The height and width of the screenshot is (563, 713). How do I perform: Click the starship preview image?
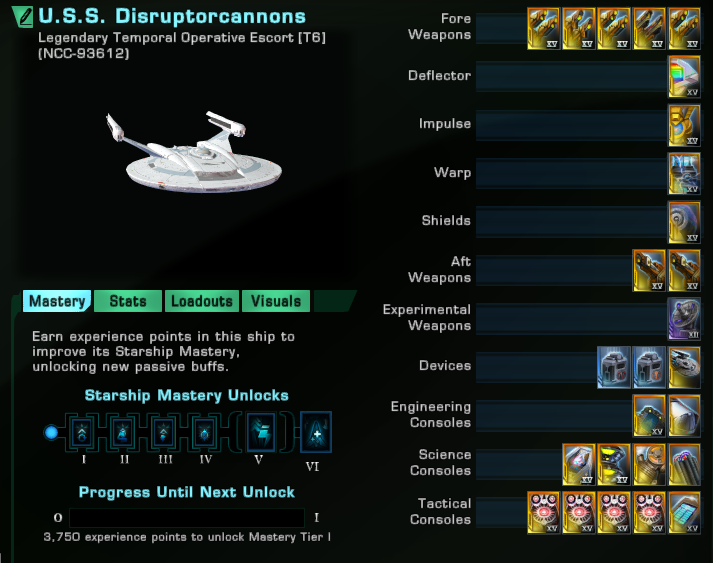(x=195, y=152)
